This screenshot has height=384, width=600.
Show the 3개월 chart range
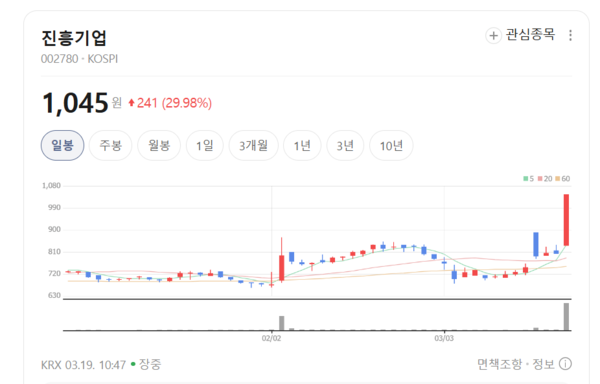253,145
